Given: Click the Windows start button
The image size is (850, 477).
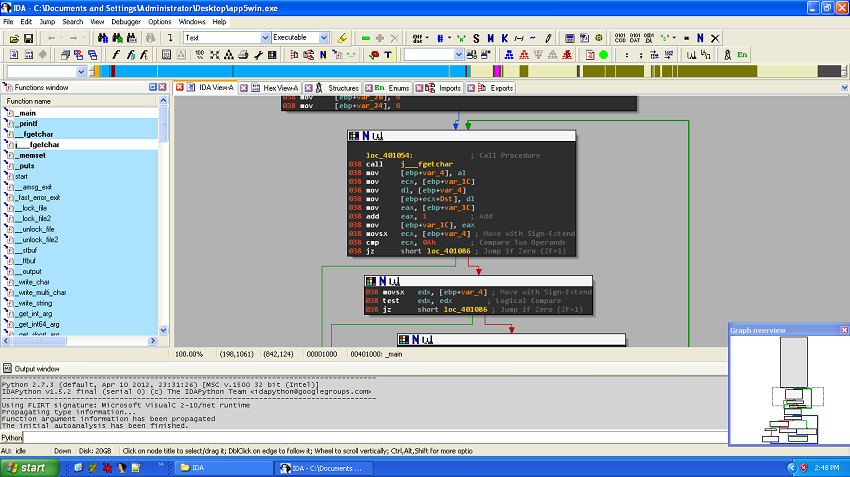Looking at the screenshot, I should click(x=30, y=468).
